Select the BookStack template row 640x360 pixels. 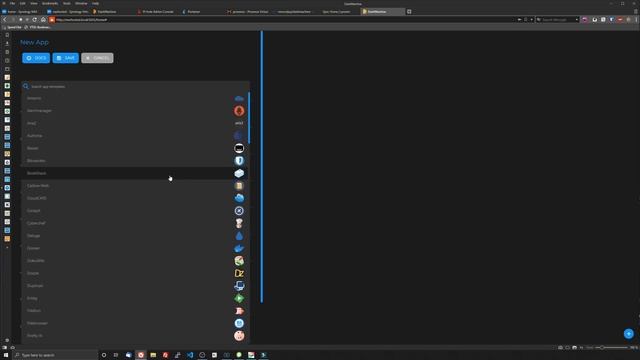pos(134,173)
